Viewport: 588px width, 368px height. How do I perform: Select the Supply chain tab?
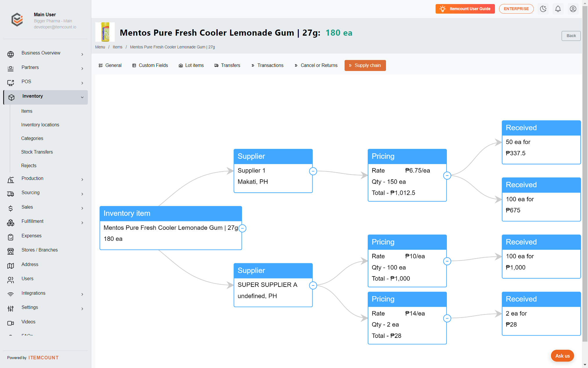click(x=365, y=65)
